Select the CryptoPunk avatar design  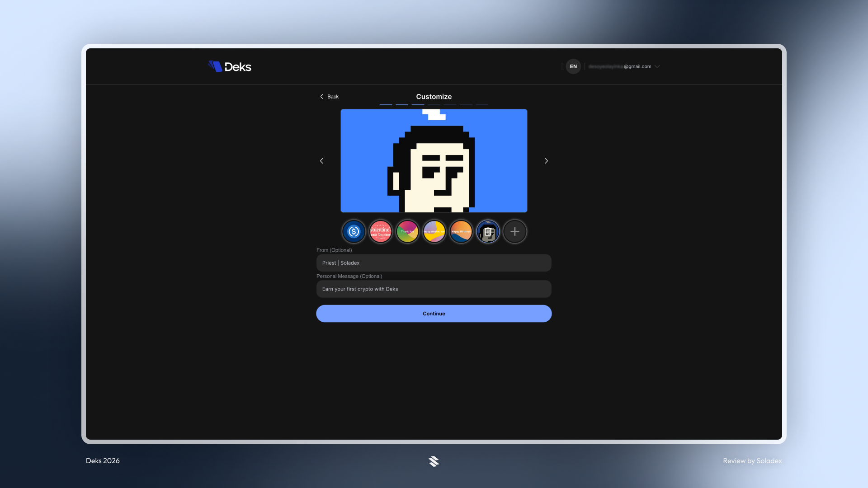point(488,231)
